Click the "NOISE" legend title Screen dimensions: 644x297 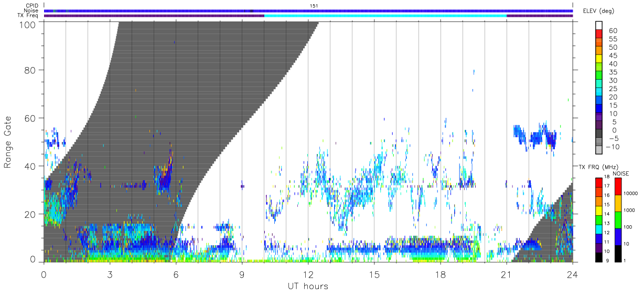[x=621, y=173]
